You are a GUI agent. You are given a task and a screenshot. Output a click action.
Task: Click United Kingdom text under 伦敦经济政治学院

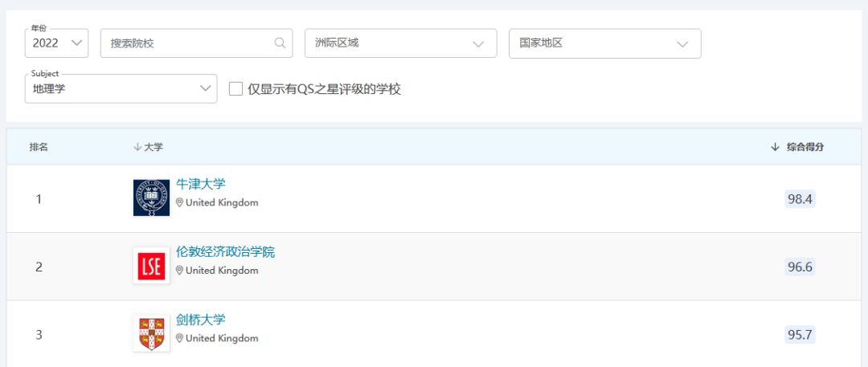click(x=222, y=271)
